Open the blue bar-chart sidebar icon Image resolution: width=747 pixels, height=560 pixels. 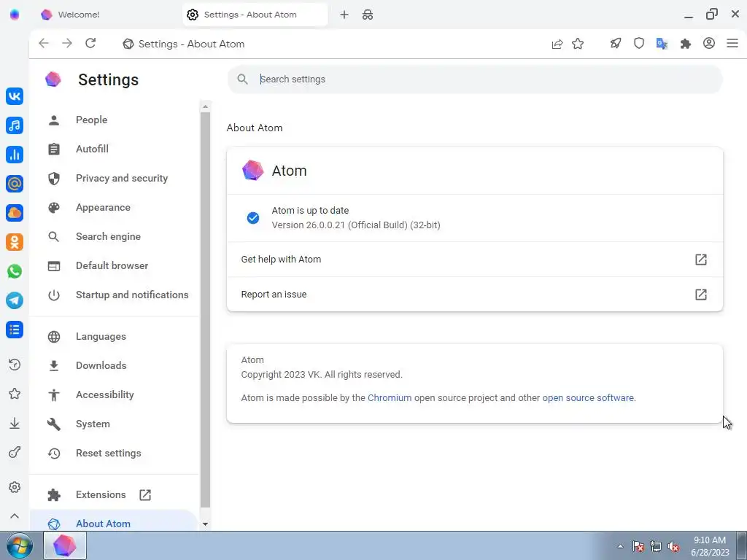15,155
